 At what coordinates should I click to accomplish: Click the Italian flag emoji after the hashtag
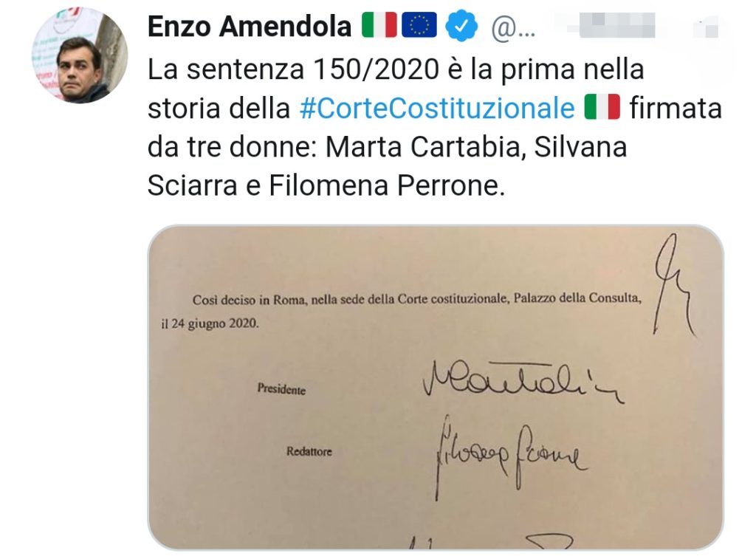point(602,107)
